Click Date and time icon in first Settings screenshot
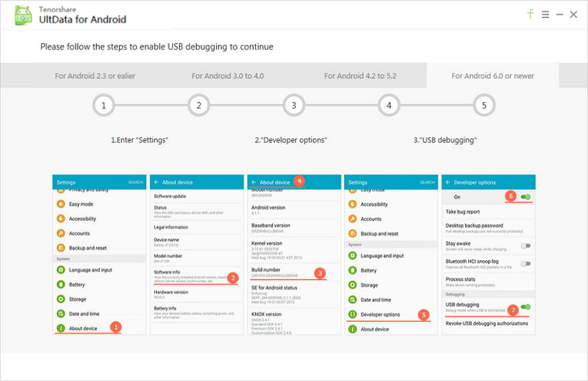Screen dimensions: 588x381 [x=61, y=314]
